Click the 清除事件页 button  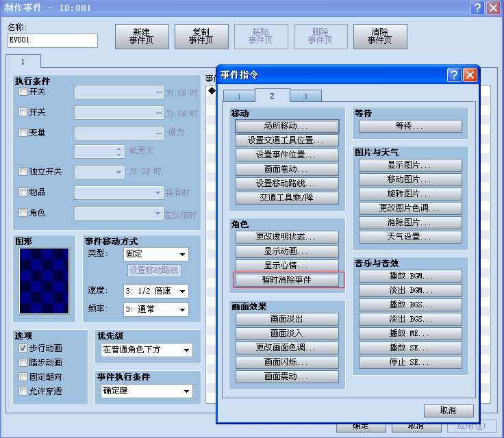[x=380, y=36]
